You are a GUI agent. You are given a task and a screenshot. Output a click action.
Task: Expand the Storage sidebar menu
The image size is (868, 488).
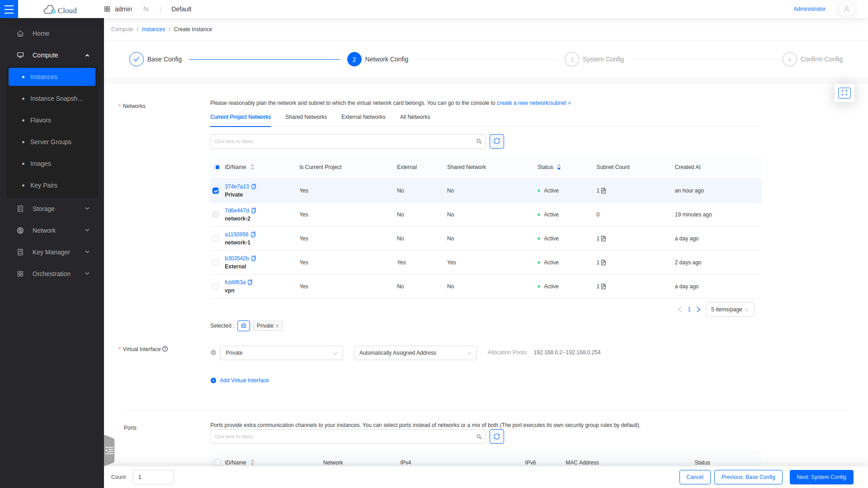(52, 209)
